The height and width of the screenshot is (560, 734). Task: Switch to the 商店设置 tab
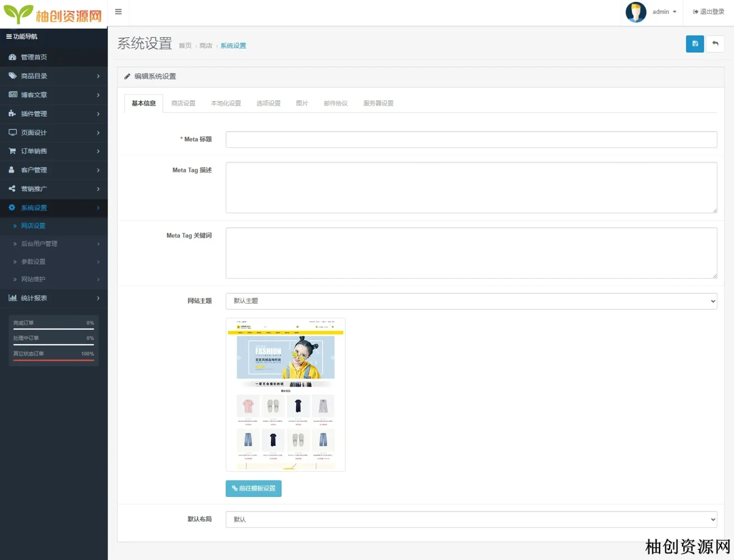(183, 103)
